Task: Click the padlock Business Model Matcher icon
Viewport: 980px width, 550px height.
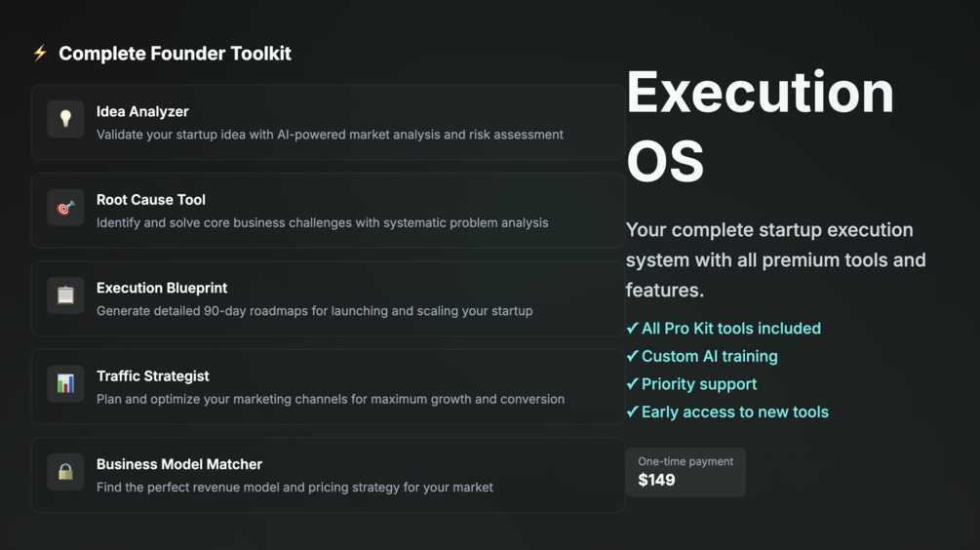Action: (x=65, y=472)
